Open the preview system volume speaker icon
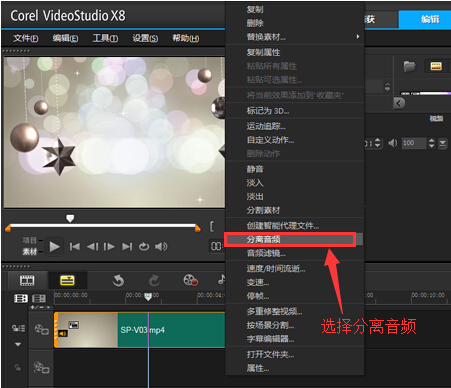The width and height of the screenshot is (451, 388). [161, 247]
